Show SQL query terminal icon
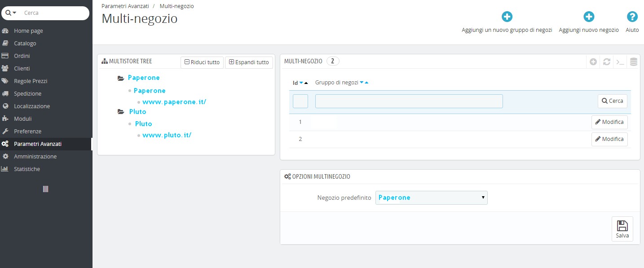This screenshot has width=644, height=268. pyautogui.click(x=620, y=62)
